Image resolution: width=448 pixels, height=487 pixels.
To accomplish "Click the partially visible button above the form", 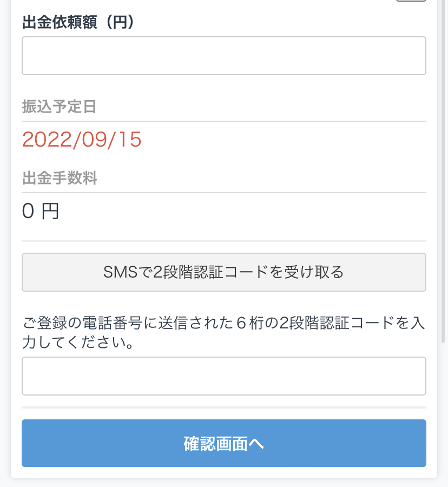I will [x=411, y=1].
